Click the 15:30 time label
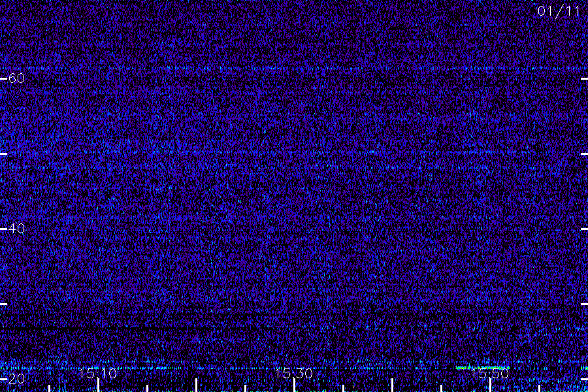This screenshot has width=588, height=392. 293,373
